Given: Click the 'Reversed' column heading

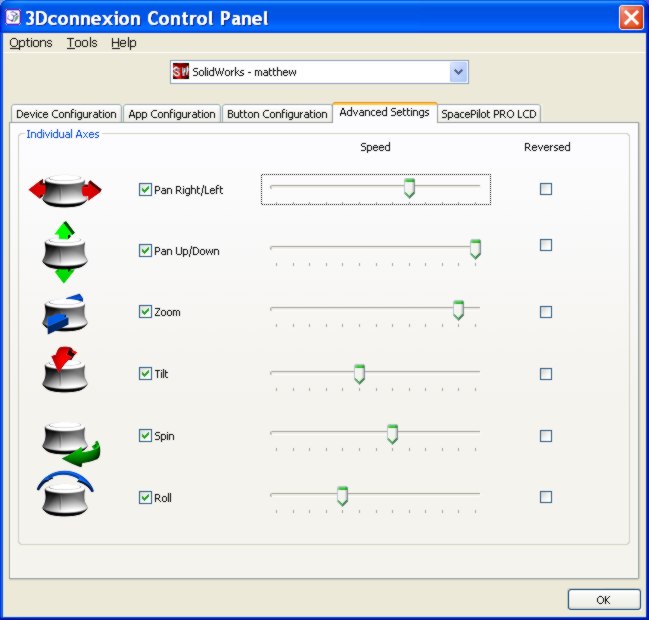Looking at the screenshot, I should (x=547, y=147).
